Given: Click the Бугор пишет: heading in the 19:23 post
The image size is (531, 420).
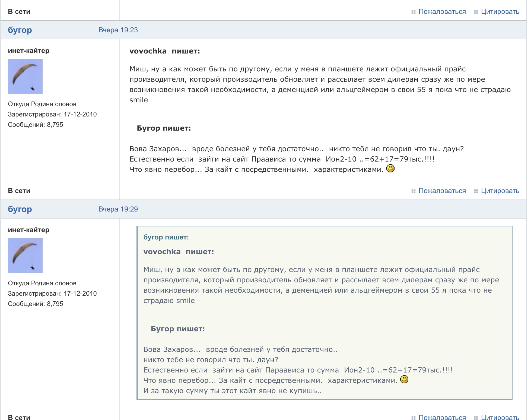Looking at the screenshot, I should tap(164, 128).
